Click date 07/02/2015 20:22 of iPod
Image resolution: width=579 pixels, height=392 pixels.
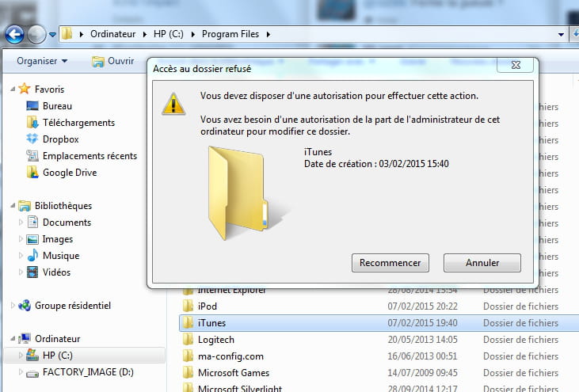[x=422, y=306]
